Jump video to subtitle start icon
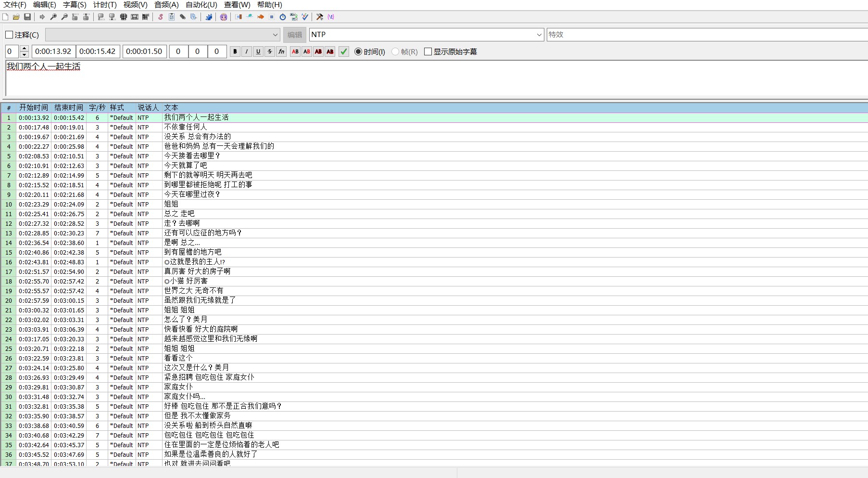Viewport: 868px width, 478px height. point(75,17)
